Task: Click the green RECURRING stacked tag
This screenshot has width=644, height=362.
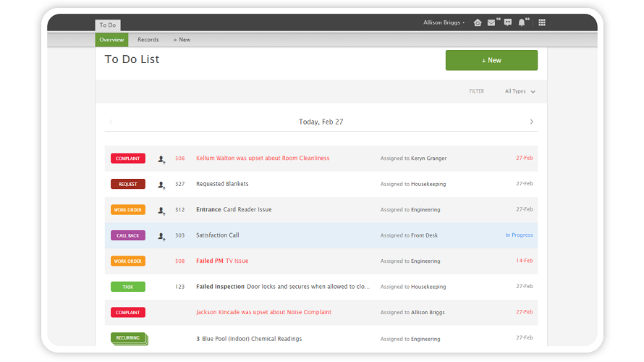Action: [x=128, y=338]
